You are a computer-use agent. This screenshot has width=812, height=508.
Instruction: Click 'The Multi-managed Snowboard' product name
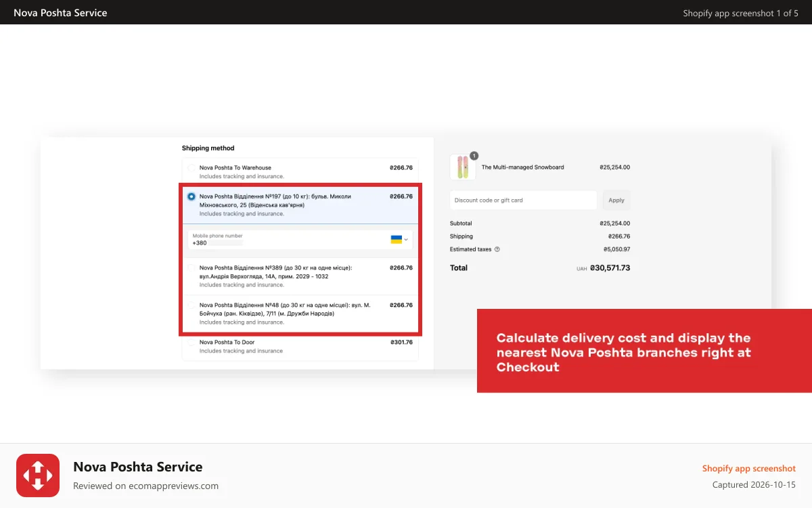coord(522,167)
